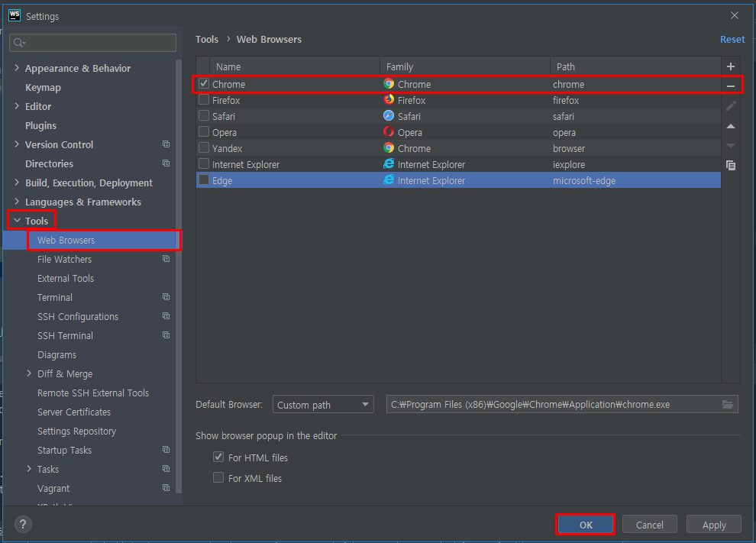Click the edit pencil icon
756x543 pixels.
coord(731,106)
